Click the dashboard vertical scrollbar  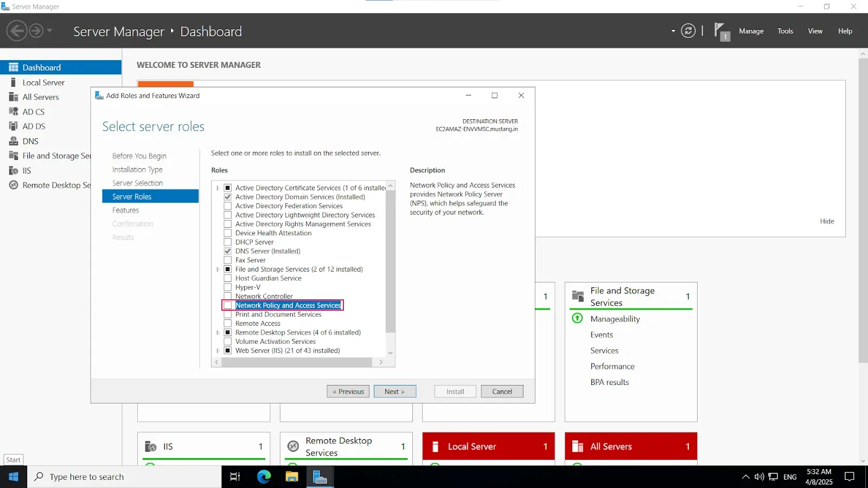coord(863,210)
